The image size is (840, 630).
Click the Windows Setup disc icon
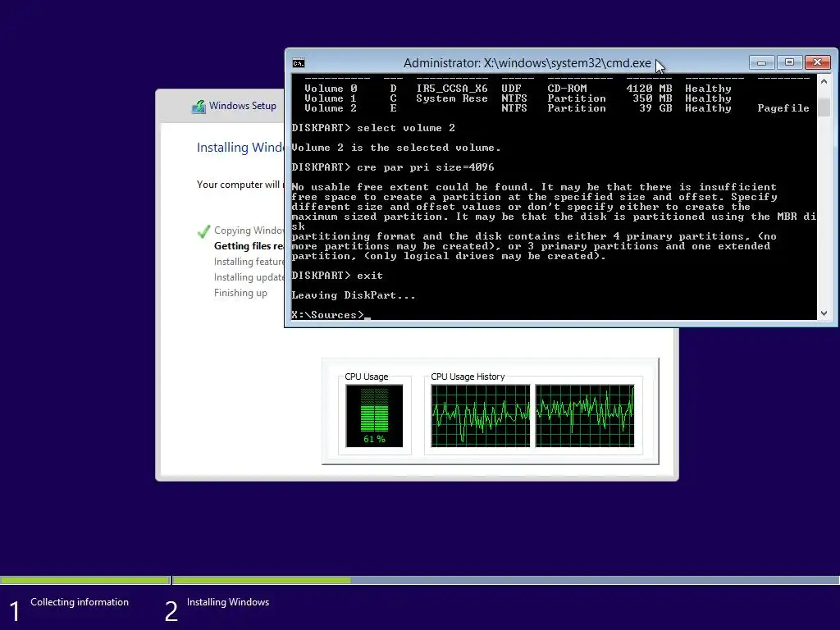click(x=199, y=106)
